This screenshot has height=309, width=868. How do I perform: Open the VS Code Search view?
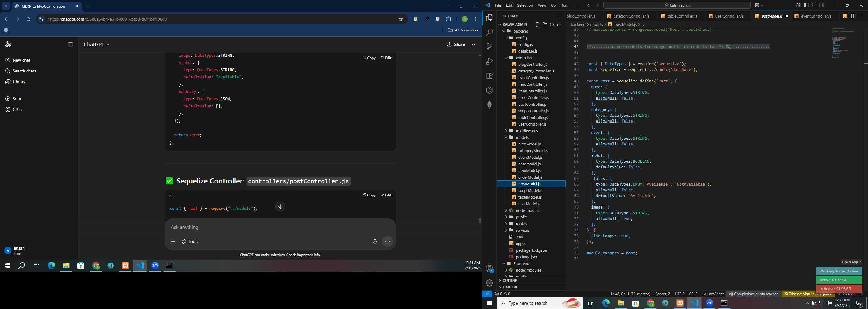coord(489,32)
